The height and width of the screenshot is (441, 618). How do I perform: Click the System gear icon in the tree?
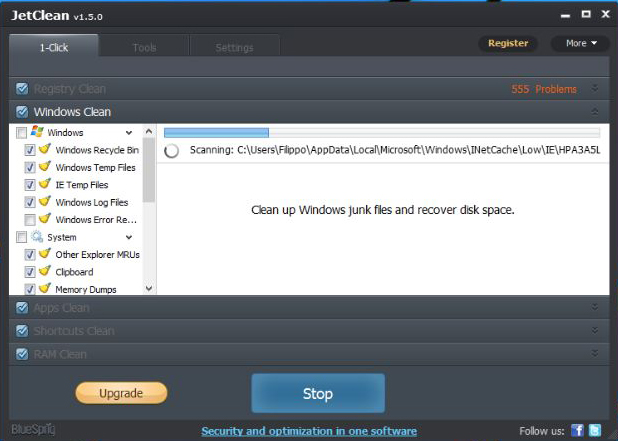[37, 236]
